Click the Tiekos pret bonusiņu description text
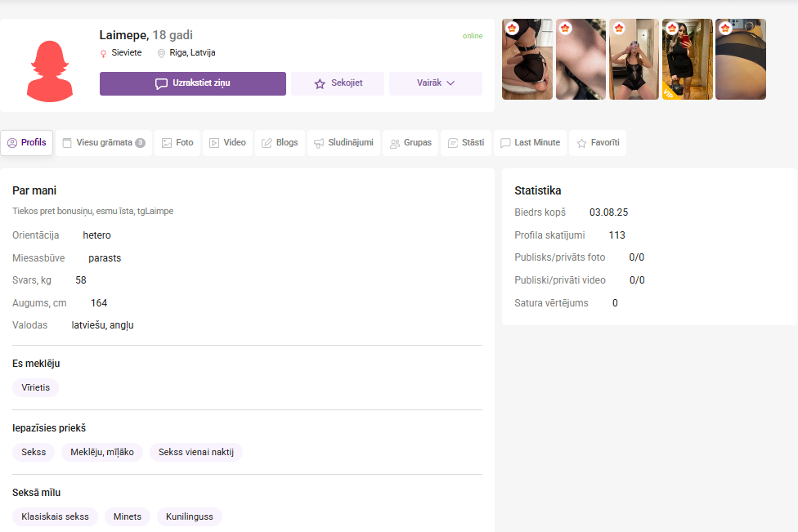798x532 pixels. [x=92, y=211]
